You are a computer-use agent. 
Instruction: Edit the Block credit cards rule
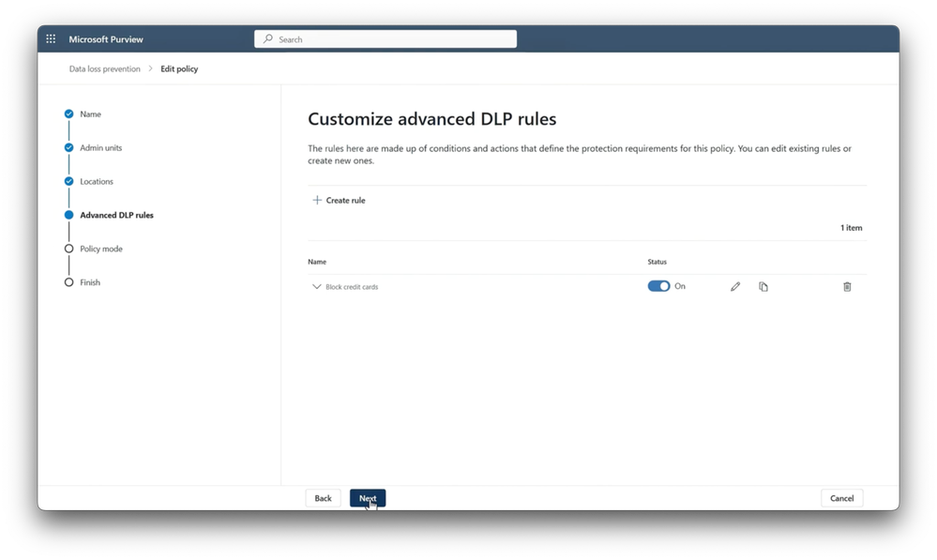coord(735,287)
